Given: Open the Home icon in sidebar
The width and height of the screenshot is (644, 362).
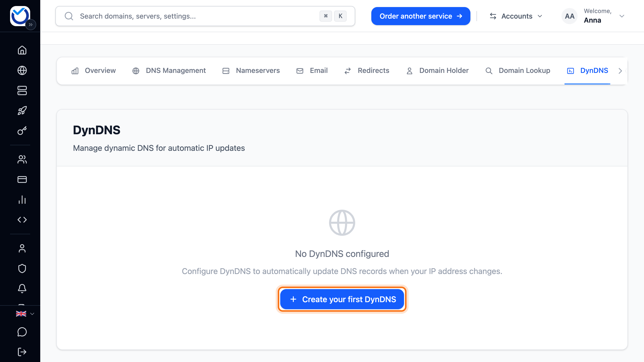Looking at the screenshot, I should (x=22, y=50).
